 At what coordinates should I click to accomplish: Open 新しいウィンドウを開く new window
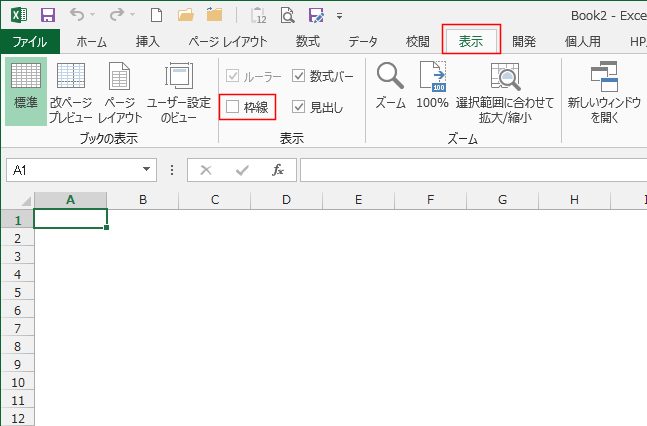pyautogui.click(x=604, y=93)
